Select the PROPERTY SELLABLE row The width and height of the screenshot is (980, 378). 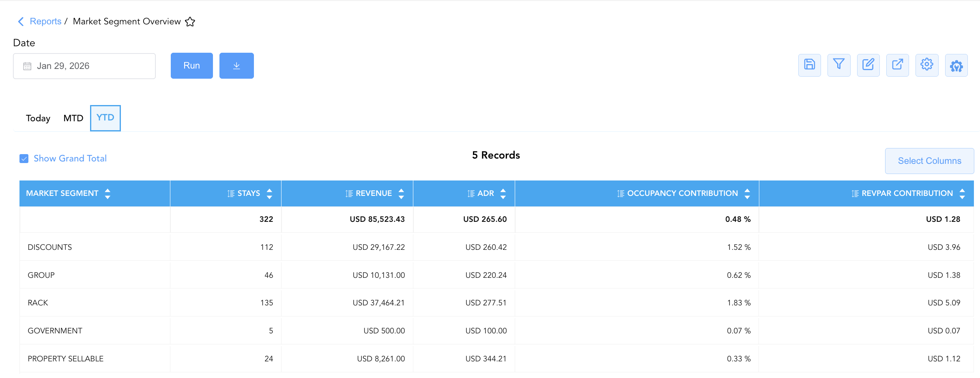coord(496,359)
